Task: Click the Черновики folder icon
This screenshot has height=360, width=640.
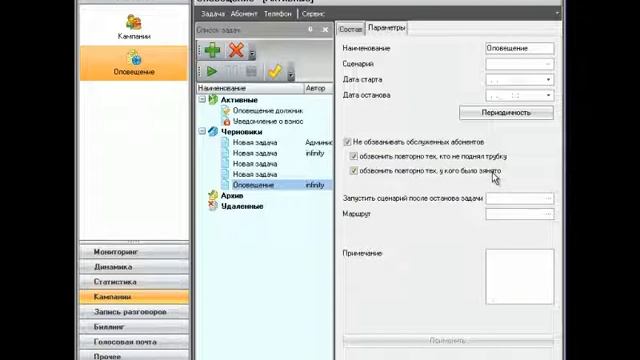Action: (213, 131)
